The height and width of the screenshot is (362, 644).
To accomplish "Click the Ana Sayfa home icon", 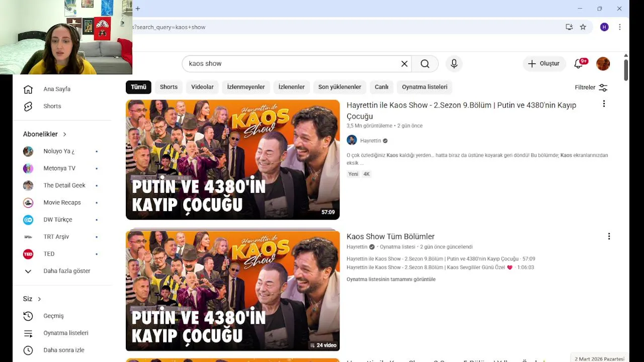I will (x=28, y=89).
